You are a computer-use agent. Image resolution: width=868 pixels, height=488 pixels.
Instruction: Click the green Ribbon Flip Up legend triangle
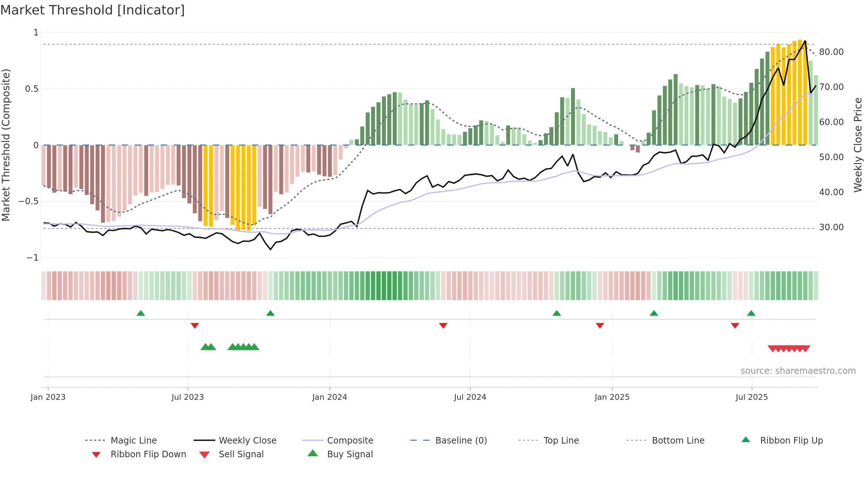click(x=746, y=440)
